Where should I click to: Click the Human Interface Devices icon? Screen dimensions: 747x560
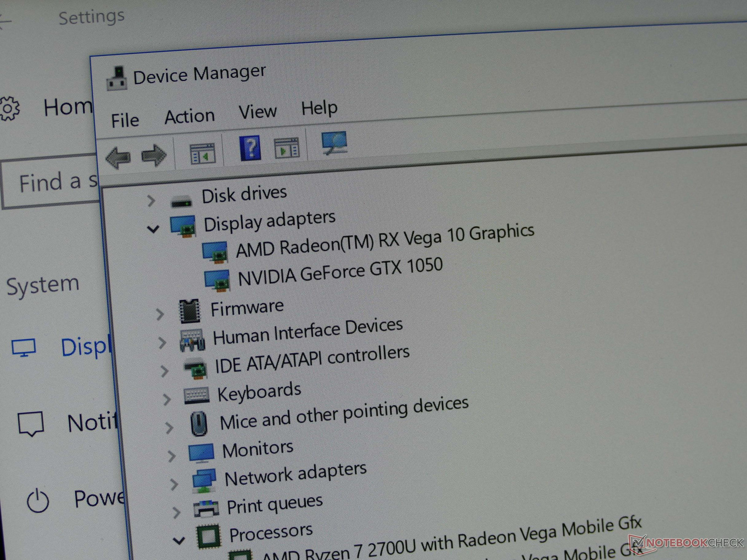[x=192, y=340]
